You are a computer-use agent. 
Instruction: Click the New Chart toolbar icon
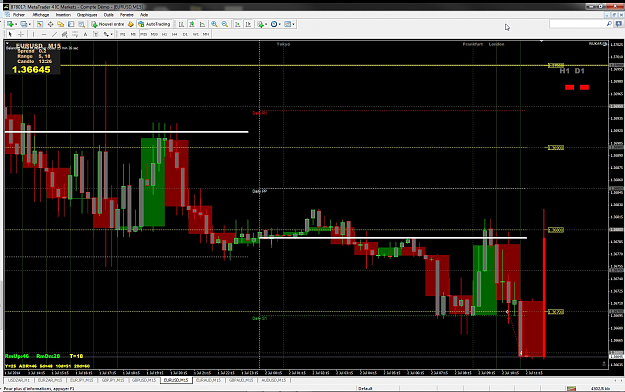coord(10,24)
